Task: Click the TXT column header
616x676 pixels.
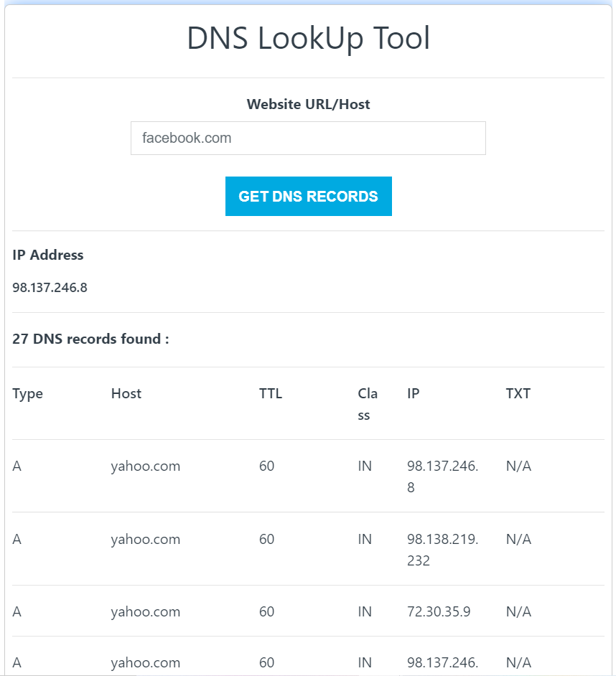Action: (x=518, y=393)
